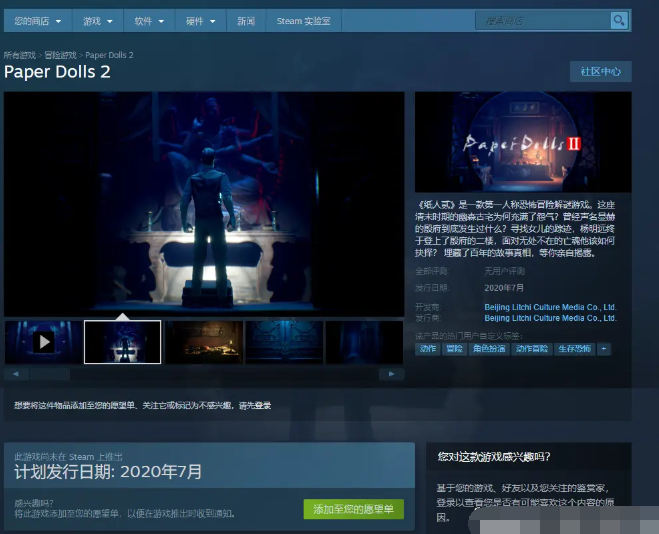Click the 无用户评测 review text

(504, 271)
